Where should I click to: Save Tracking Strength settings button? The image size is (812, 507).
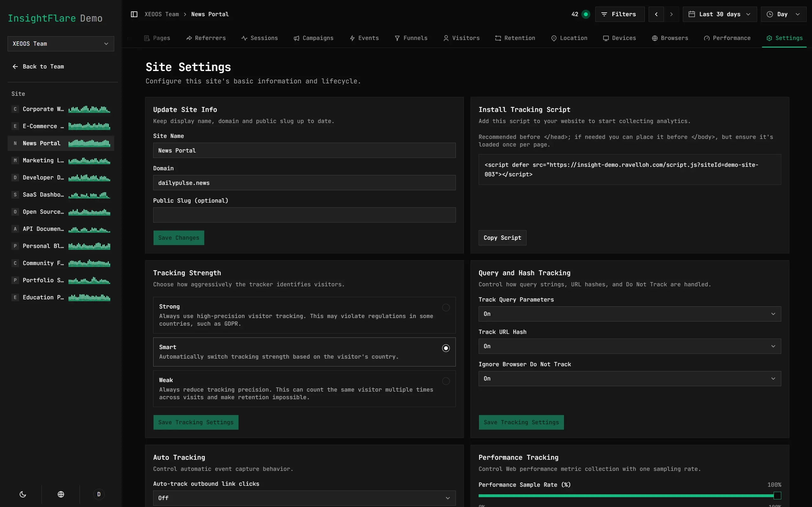[196, 422]
